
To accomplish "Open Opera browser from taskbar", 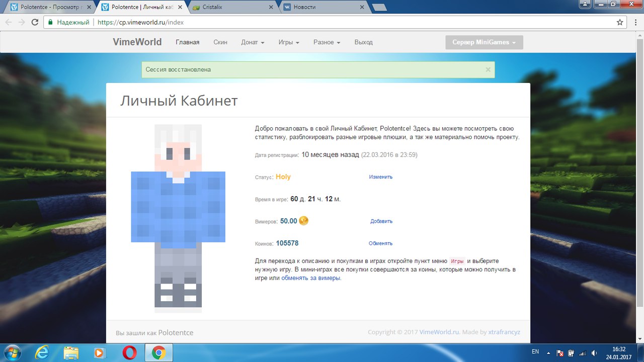I will coord(129,353).
